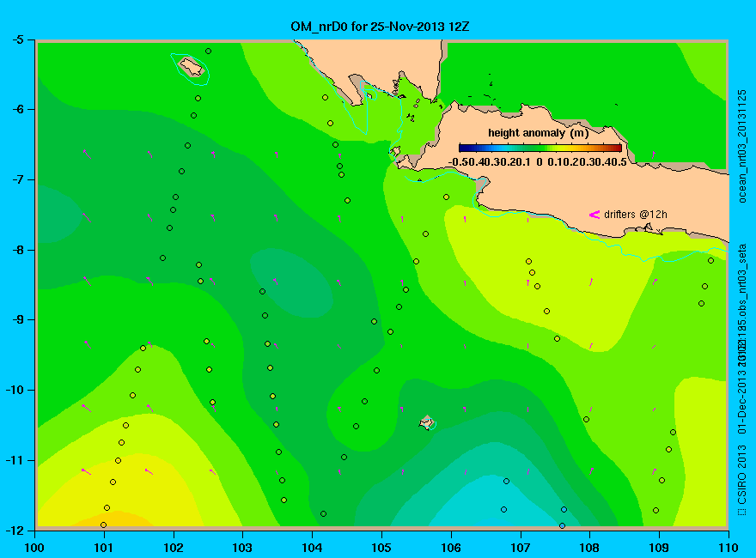Screen dimensions: 756x558
Task: Click the x-axis label "106"
Action: 451,548
